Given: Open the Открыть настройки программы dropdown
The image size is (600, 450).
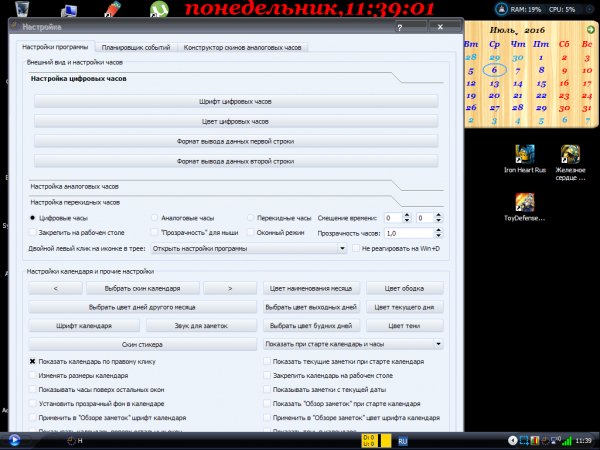Looking at the screenshot, I should (249, 248).
